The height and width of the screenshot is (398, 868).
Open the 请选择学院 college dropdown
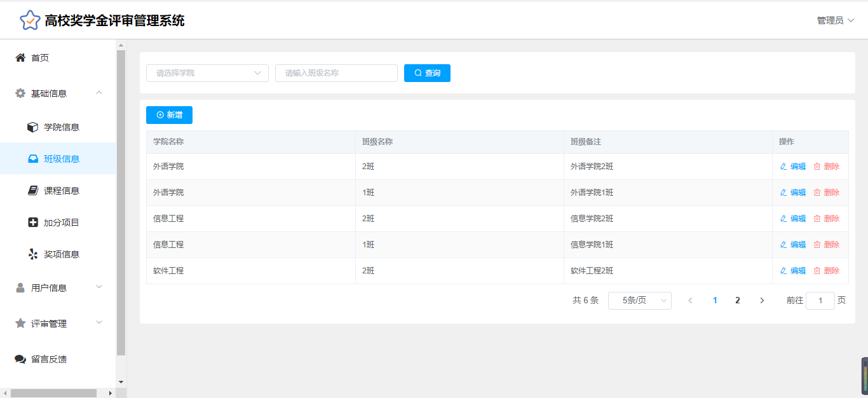[207, 73]
